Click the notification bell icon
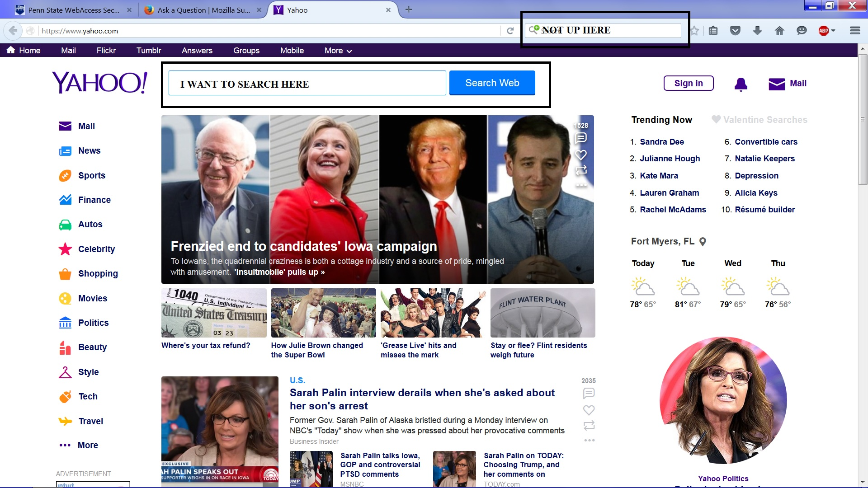868x488 pixels. pos(741,84)
